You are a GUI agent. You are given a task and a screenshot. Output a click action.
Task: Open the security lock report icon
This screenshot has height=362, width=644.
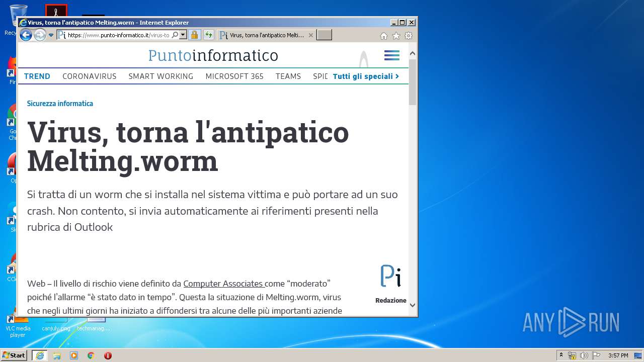pos(195,35)
